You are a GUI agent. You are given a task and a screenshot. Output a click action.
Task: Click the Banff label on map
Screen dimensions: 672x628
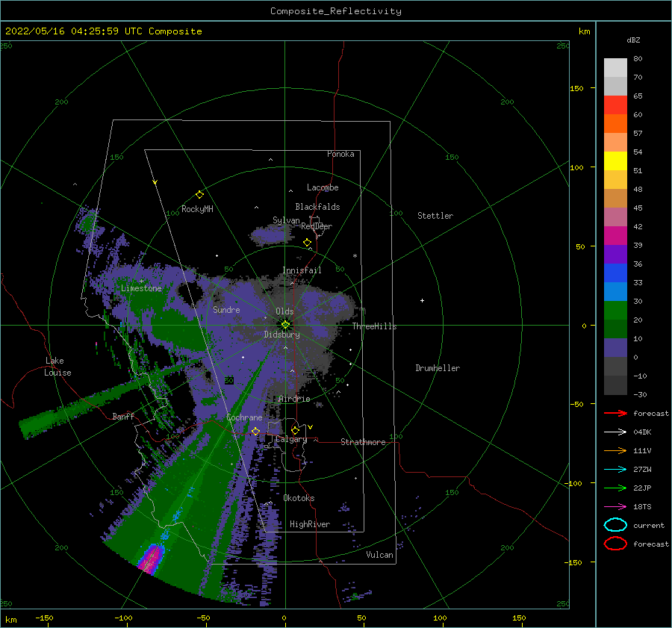pyautogui.click(x=123, y=416)
